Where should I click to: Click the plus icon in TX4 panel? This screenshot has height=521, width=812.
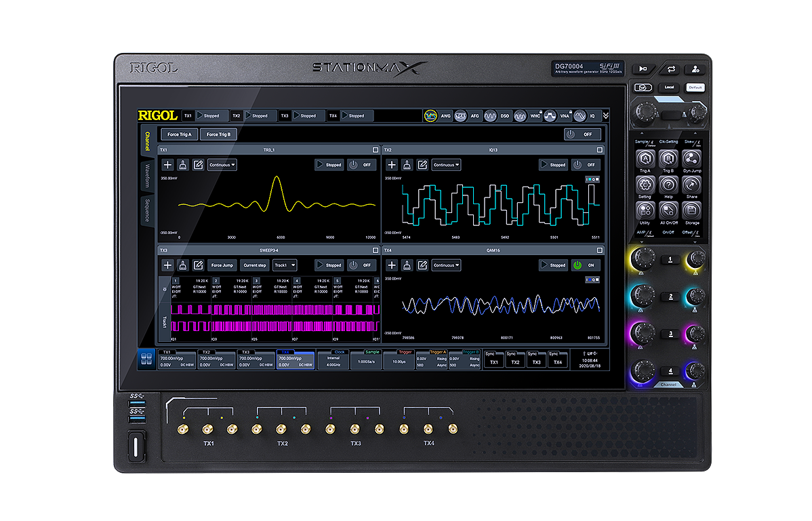(392, 265)
